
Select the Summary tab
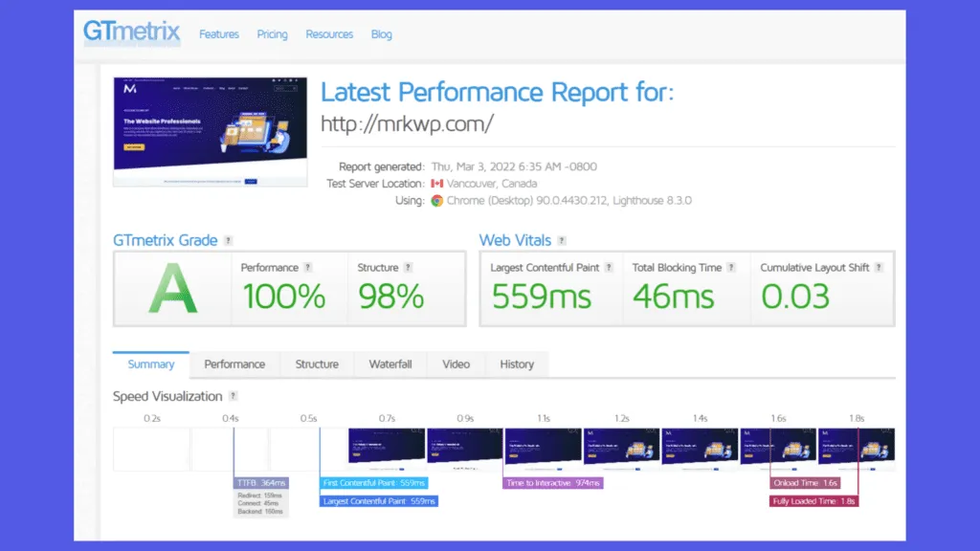pos(150,364)
